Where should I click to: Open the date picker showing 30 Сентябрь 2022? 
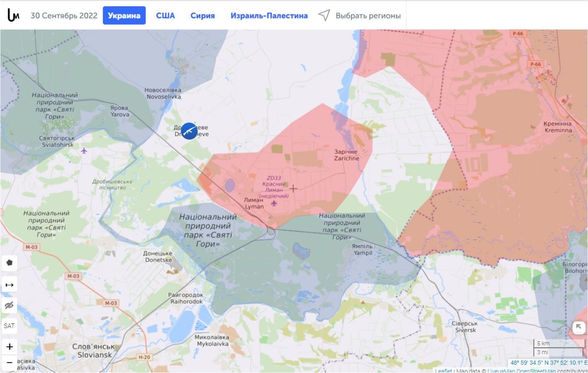click(x=64, y=16)
